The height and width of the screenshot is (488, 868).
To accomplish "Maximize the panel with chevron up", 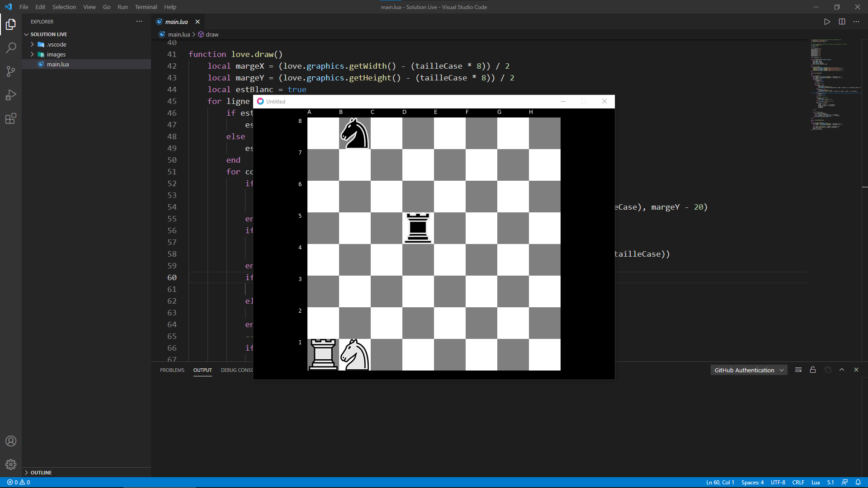I will [x=842, y=370].
